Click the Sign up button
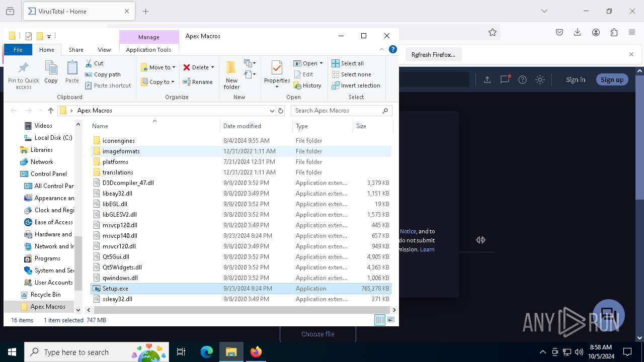644x362 pixels. tap(612, 79)
